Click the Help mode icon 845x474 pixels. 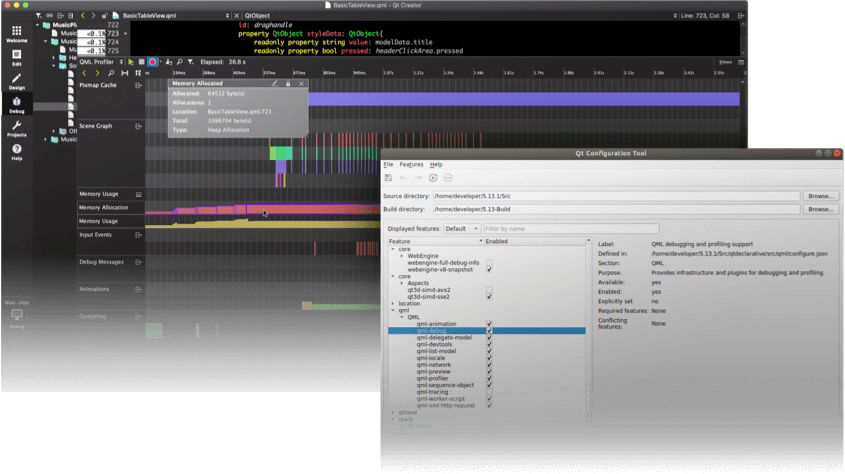(x=16, y=151)
